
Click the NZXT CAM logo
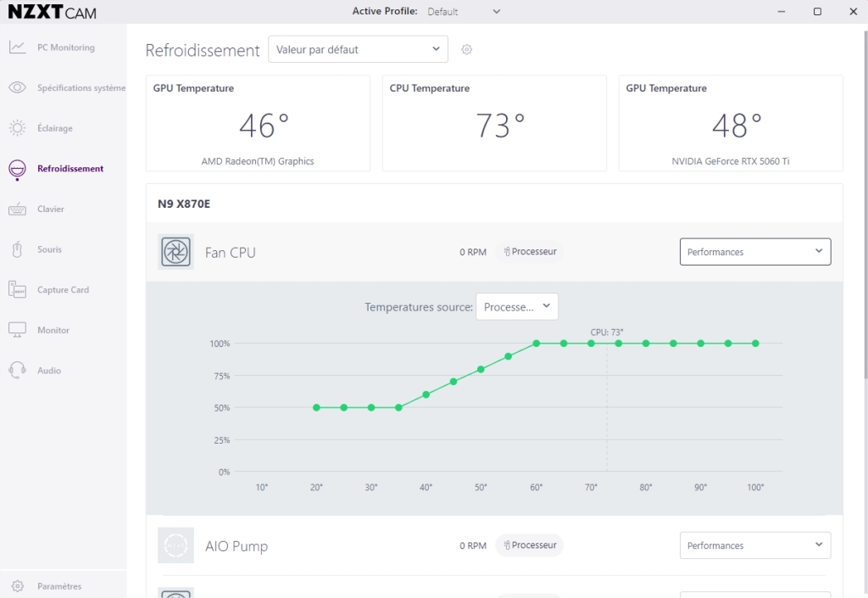pyautogui.click(x=52, y=12)
